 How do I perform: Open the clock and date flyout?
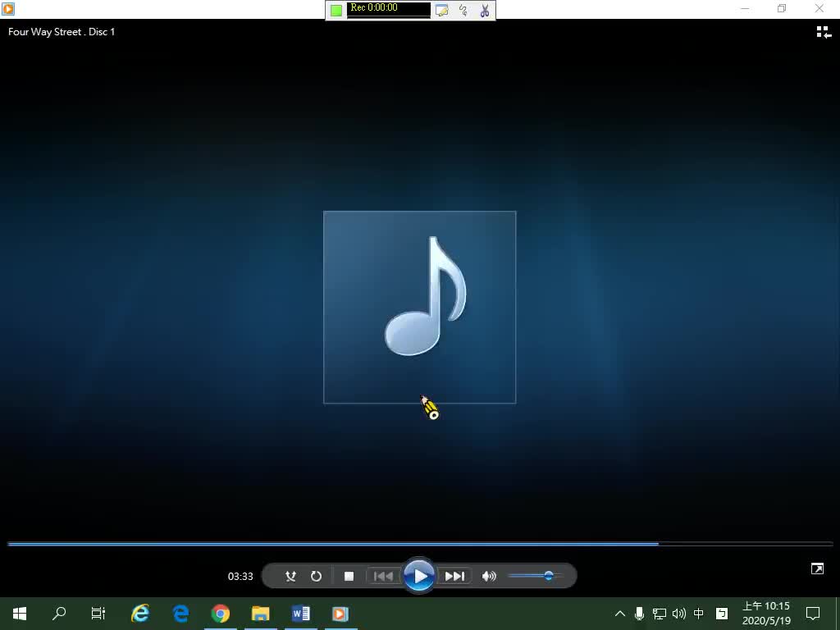coord(766,614)
